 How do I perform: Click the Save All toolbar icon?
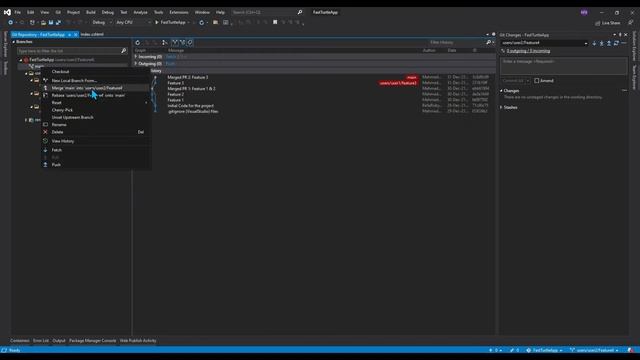(58, 22)
